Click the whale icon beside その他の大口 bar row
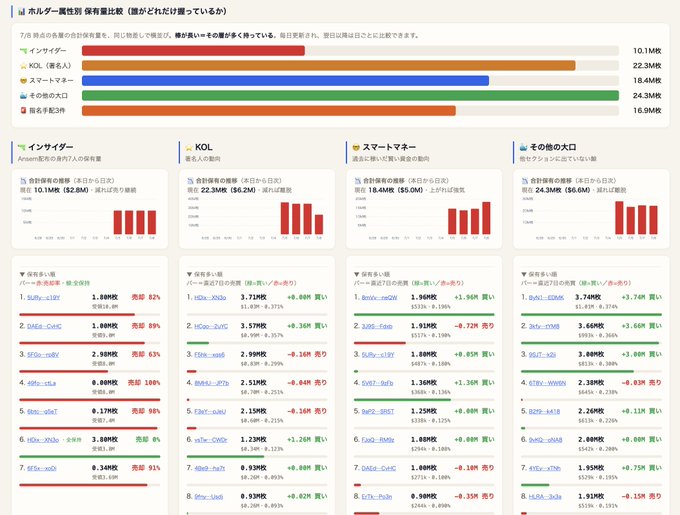 point(23,95)
